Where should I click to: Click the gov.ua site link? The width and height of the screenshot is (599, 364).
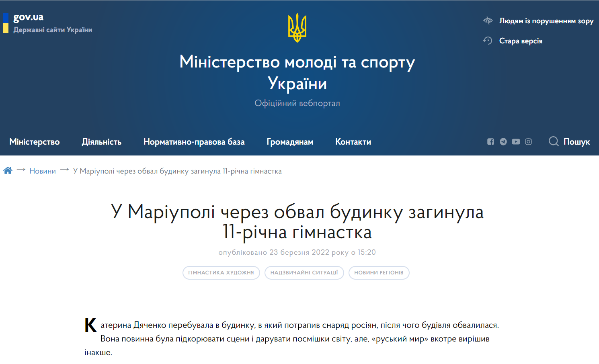[x=29, y=17]
